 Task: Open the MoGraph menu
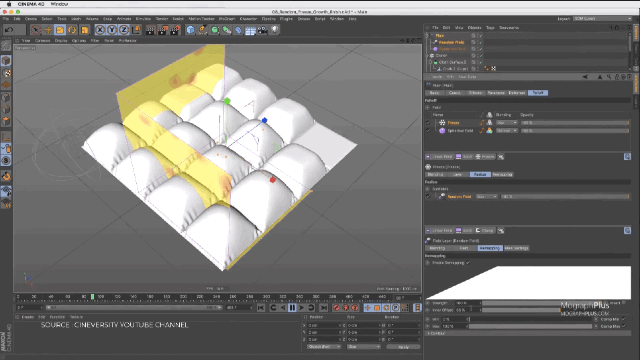227,19
